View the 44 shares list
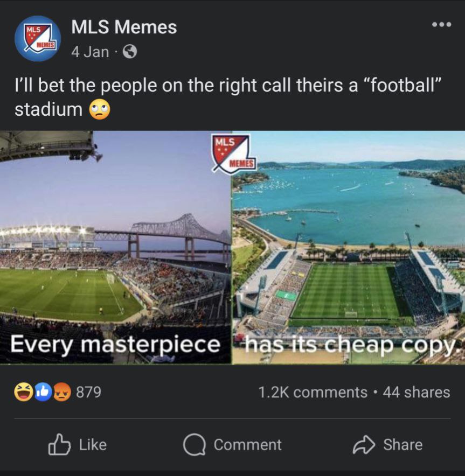 pyautogui.click(x=417, y=392)
